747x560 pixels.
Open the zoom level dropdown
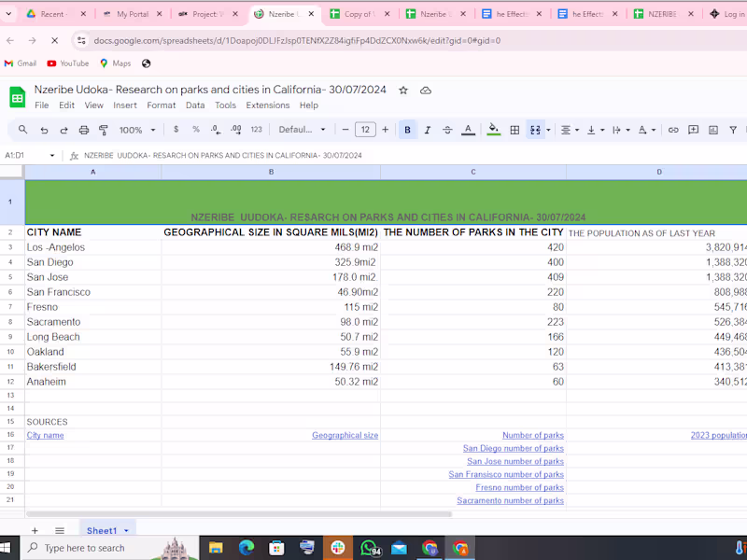[x=137, y=130]
